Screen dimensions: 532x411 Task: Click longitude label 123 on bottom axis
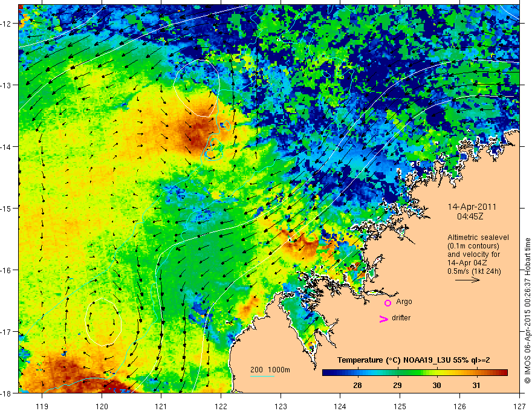[281, 406]
